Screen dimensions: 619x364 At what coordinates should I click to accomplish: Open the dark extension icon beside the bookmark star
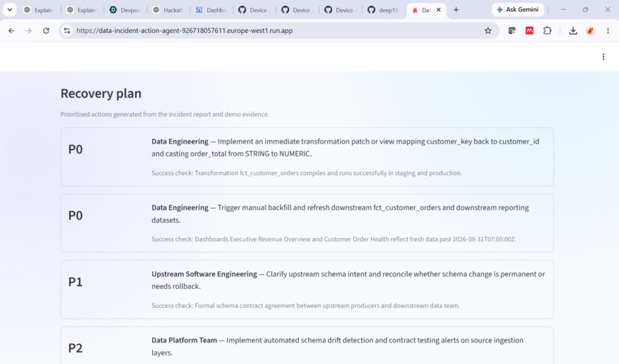(x=512, y=31)
